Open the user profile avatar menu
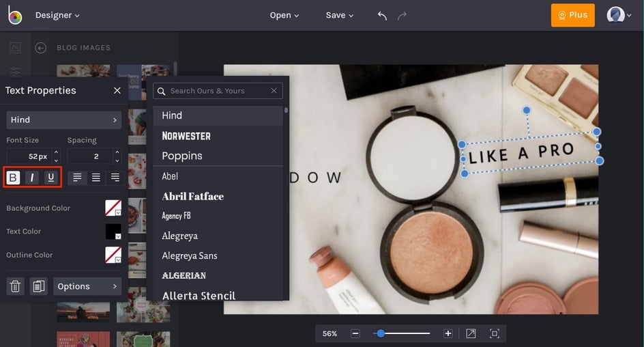Viewport: 644px width, 347px height. pyautogui.click(x=619, y=15)
